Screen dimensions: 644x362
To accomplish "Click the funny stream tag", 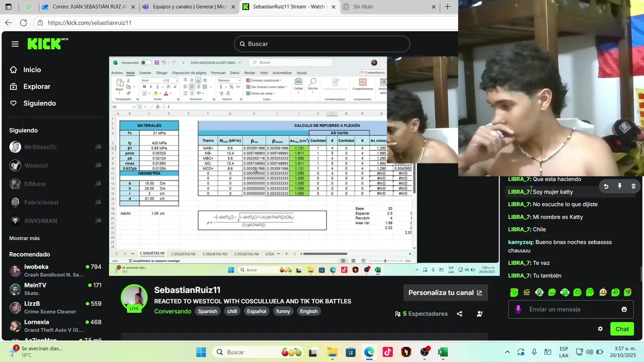I will [x=283, y=311].
